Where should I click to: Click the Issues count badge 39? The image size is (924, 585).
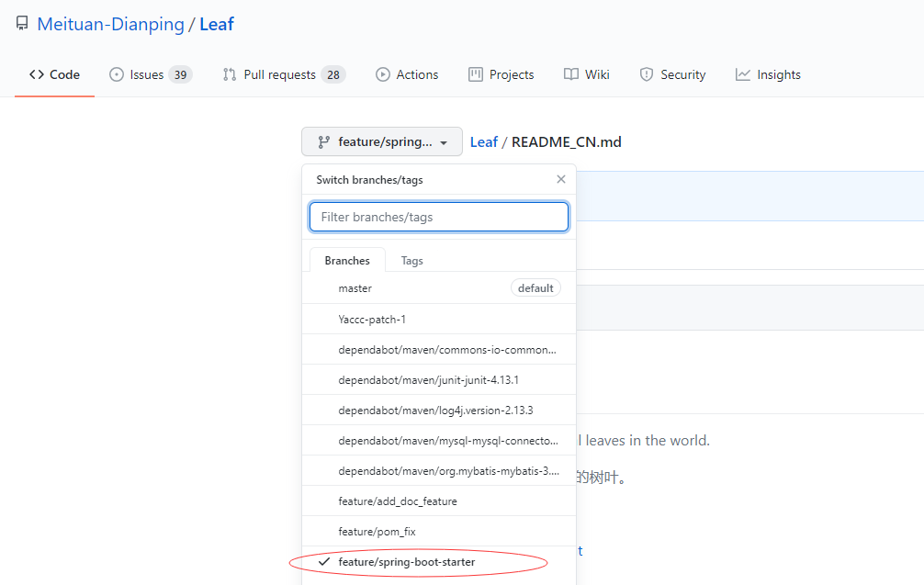[180, 74]
